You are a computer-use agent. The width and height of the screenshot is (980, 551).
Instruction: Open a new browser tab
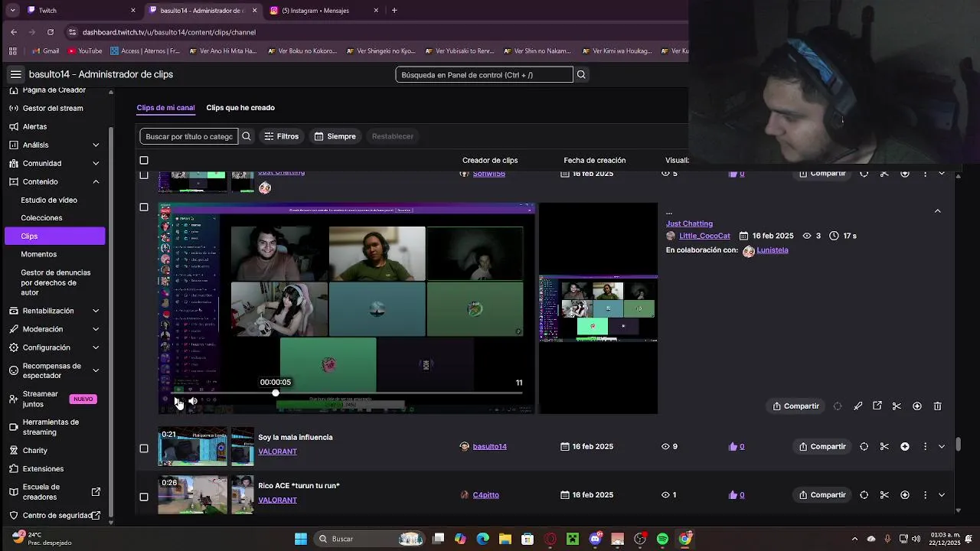coord(394,11)
